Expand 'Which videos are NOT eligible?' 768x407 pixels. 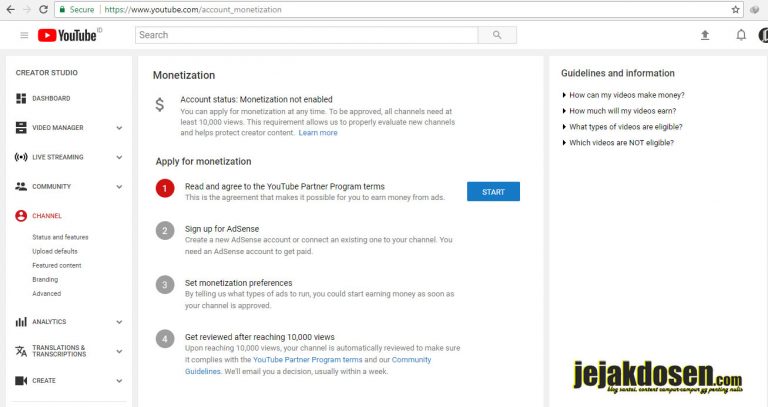pos(618,143)
